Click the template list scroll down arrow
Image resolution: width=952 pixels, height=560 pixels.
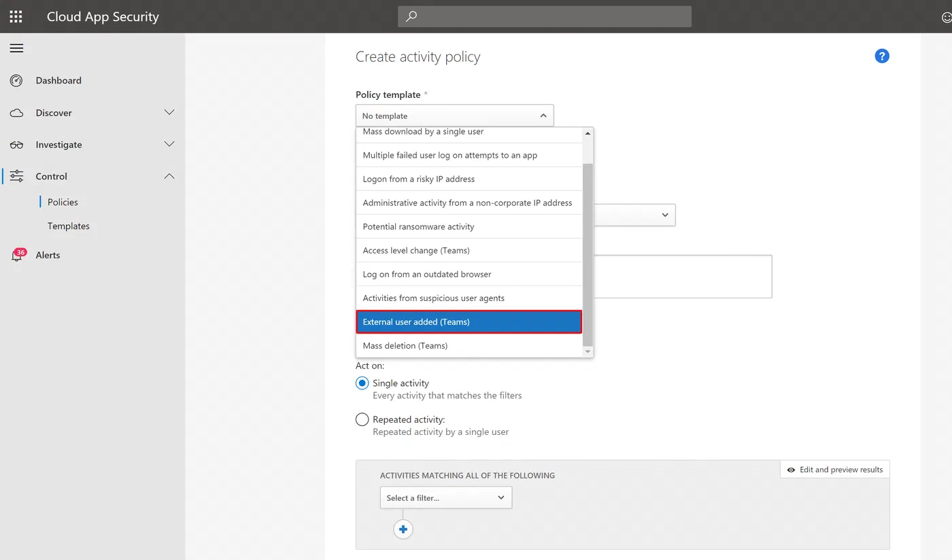point(588,351)
